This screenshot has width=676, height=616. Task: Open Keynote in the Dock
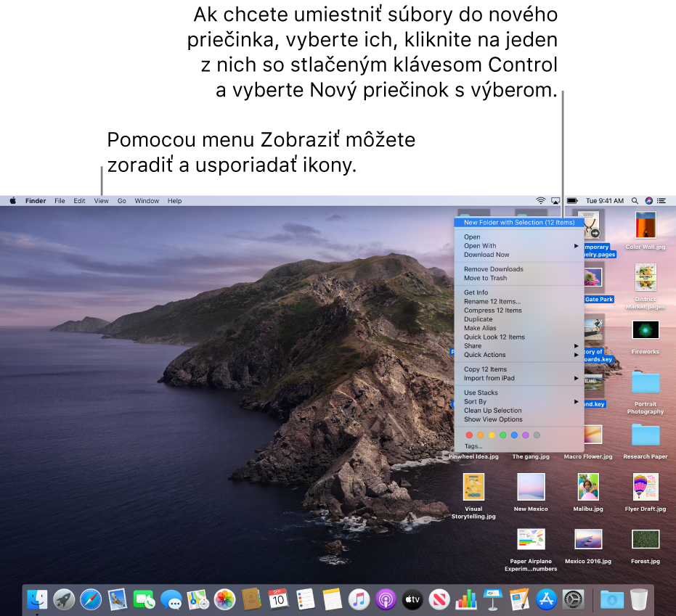pos(493,599)
